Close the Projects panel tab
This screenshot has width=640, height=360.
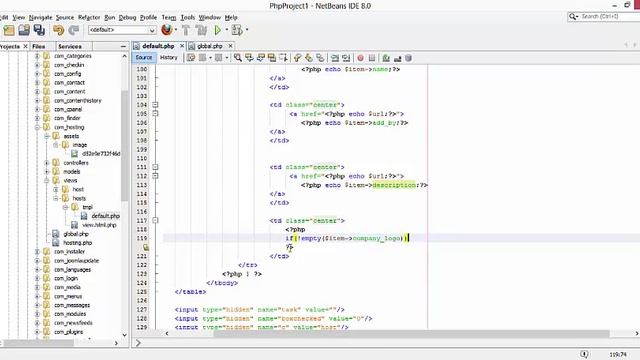pyautogui.click(x=25, y=47)
